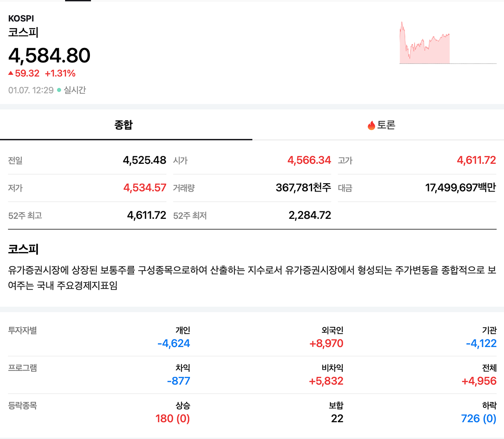The image size is (504, 439).
Task: Click the 개인 net value -4,624
Action: pos(173,344)
